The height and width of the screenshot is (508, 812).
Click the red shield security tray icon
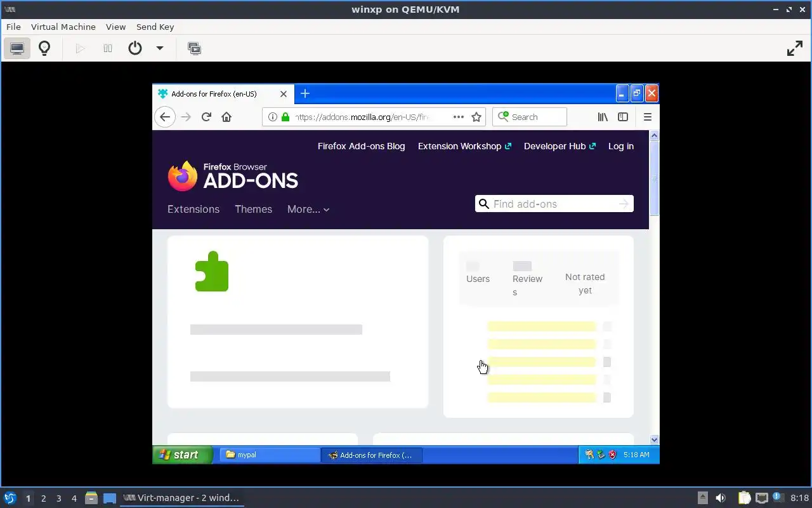(612, 455)
